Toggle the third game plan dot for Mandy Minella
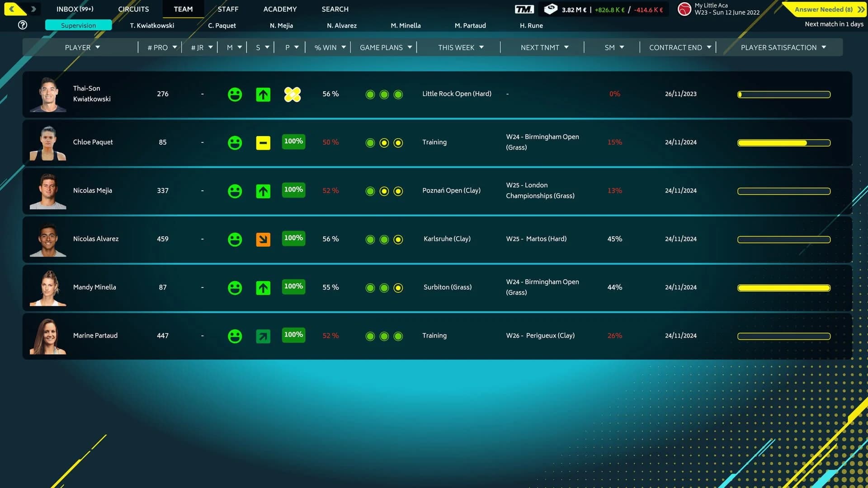The height and width of the screenshot is (488, 868). click(x=398, y=288)
